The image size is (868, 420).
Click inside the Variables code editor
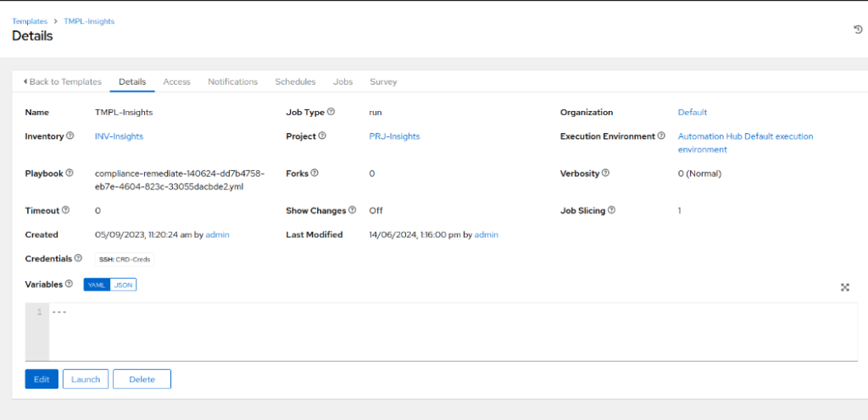tap(424, 330)
